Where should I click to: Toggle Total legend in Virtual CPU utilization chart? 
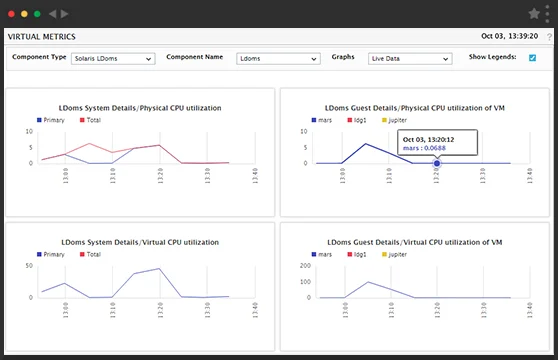tap(90, 254)
